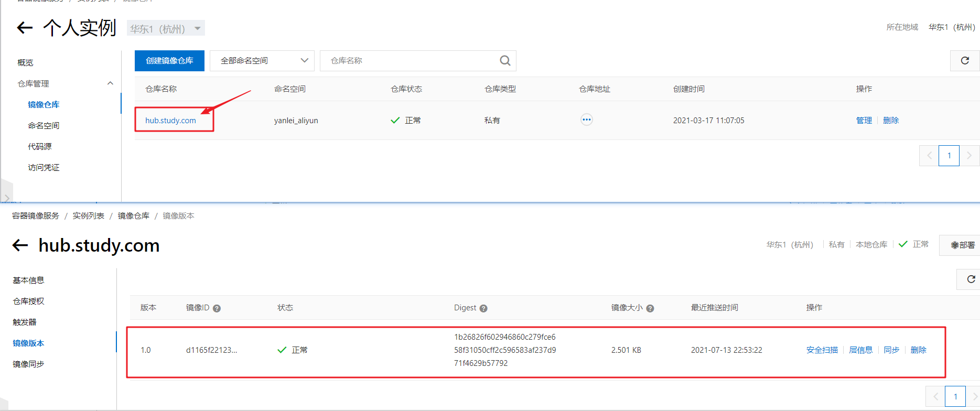Go to next page in repository pagination

pyautogui.click(x=969, y=156)
